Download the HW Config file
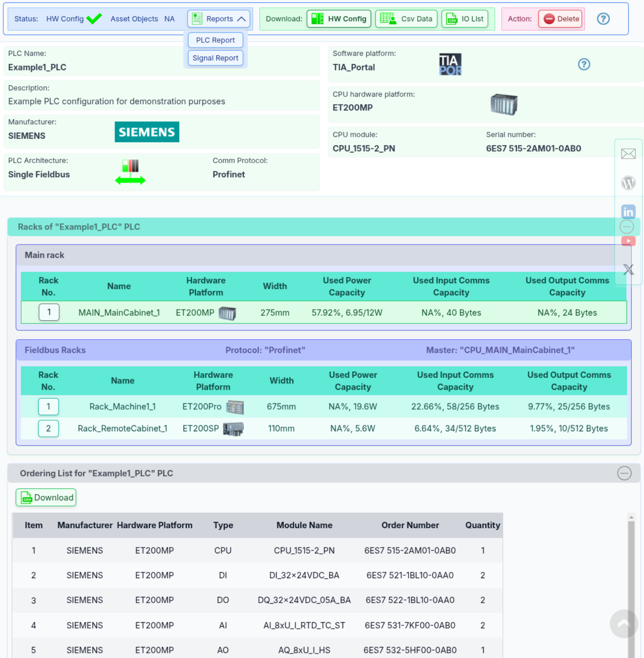The width and height of the screenshot is (644, 658). click(x=339, y=19)
